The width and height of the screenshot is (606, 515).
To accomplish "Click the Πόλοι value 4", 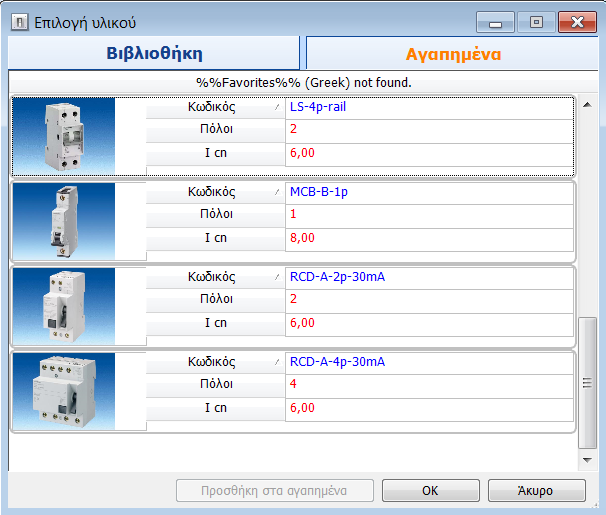I will tap(293, 384).
